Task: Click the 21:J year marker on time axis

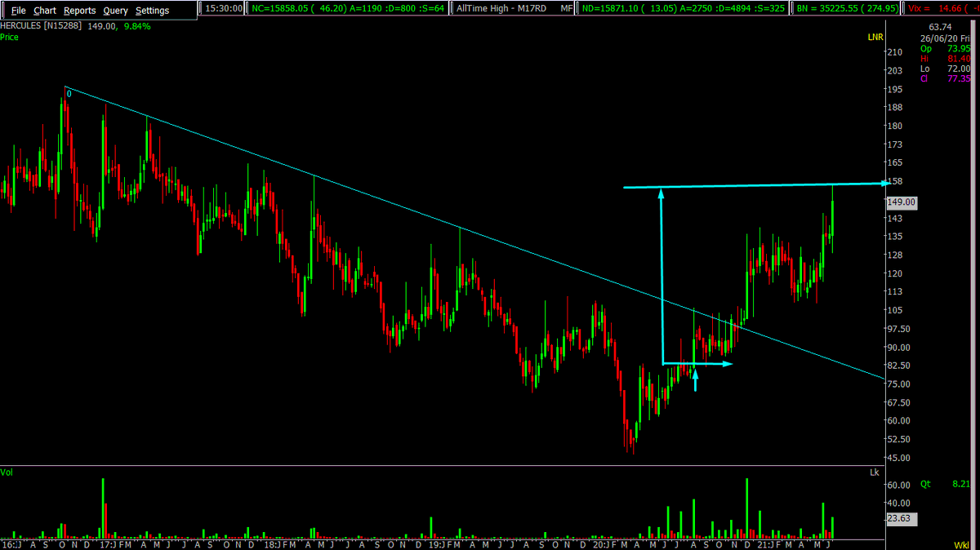Action: tap(764, 544)
